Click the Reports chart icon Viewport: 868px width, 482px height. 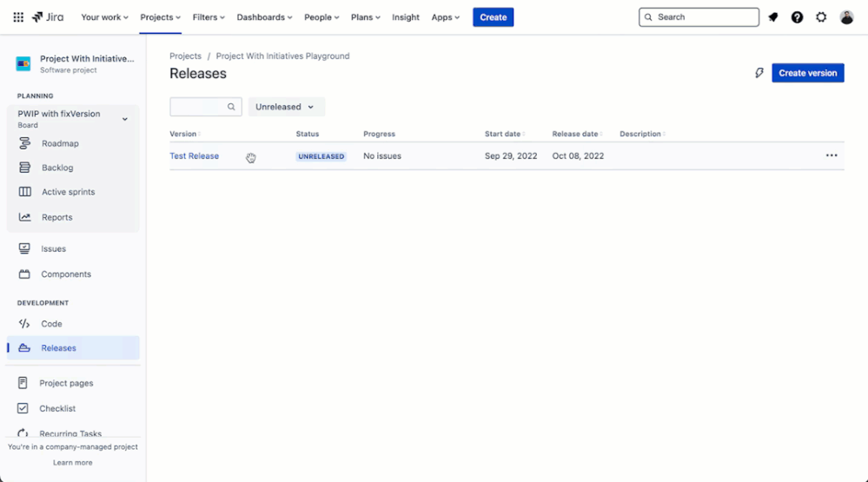pyautogui.click(x=24, y=217)
